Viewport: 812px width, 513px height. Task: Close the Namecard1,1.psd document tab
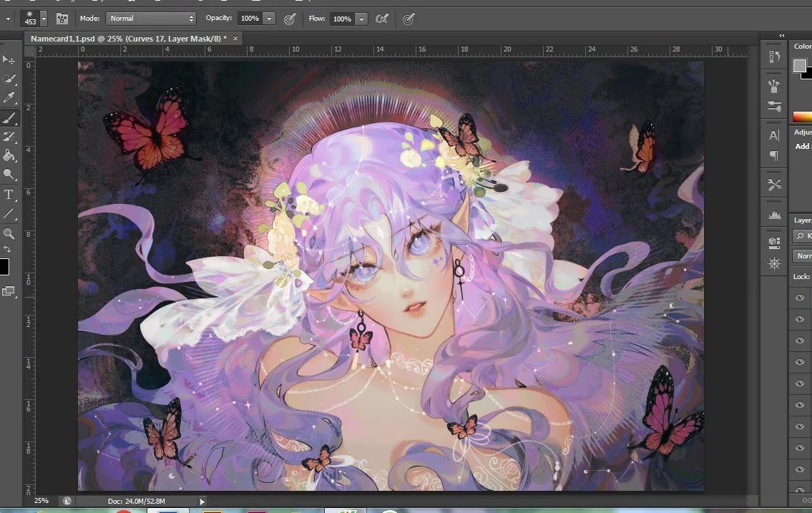tap(235, 39)
